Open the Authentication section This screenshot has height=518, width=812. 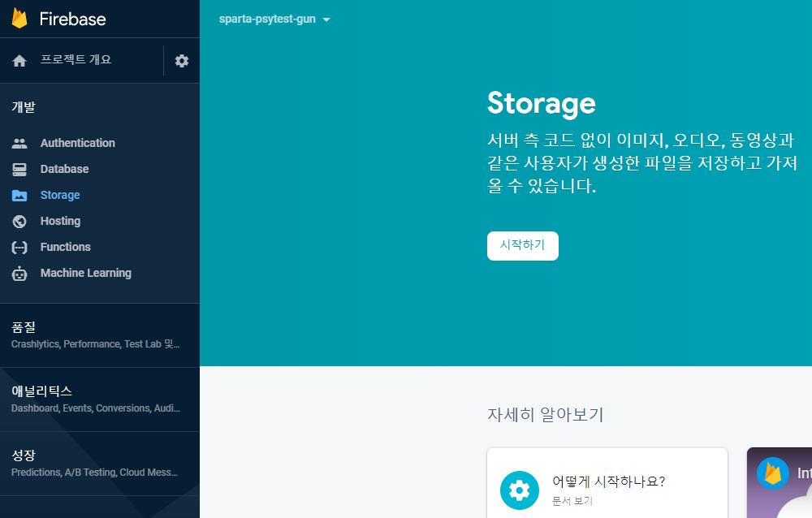tap(78, 143)
